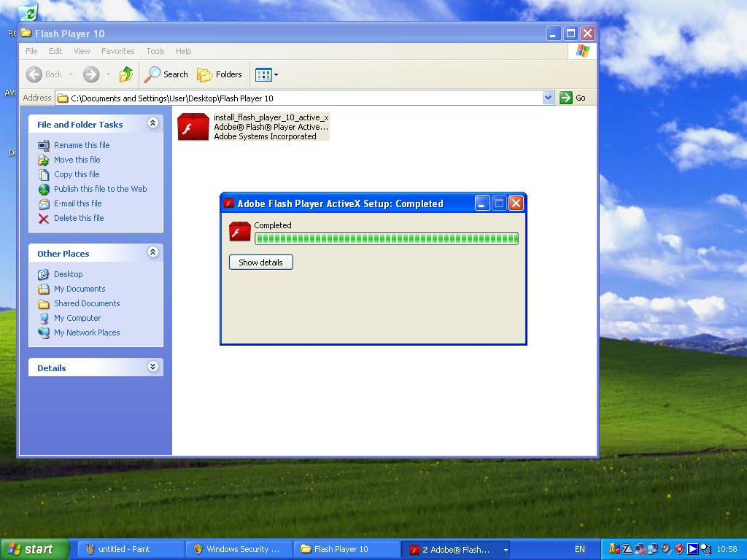Toggle the Folders pane
Viewport: 747px width, 560px height.
[220, 74]
